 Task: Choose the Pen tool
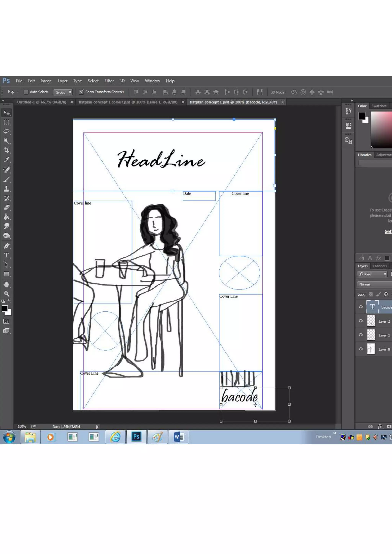(x=7, y=246)
